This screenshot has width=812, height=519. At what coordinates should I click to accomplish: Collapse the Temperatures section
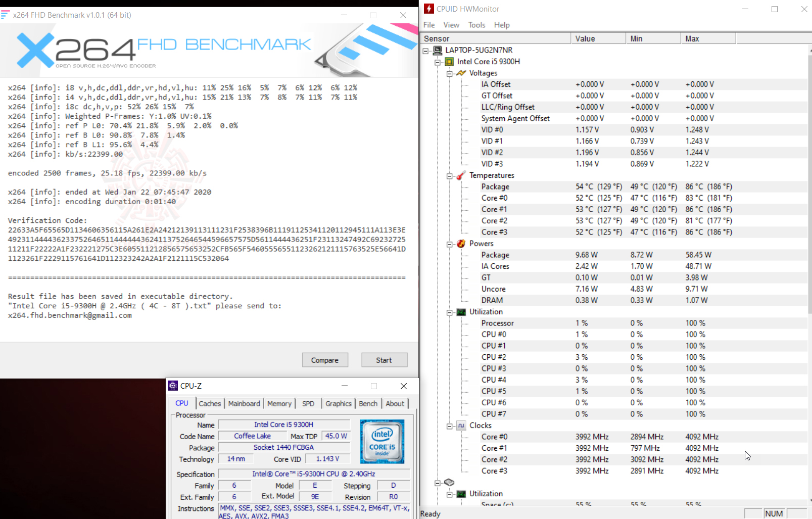pyautogui.click(x=449, y=176)
